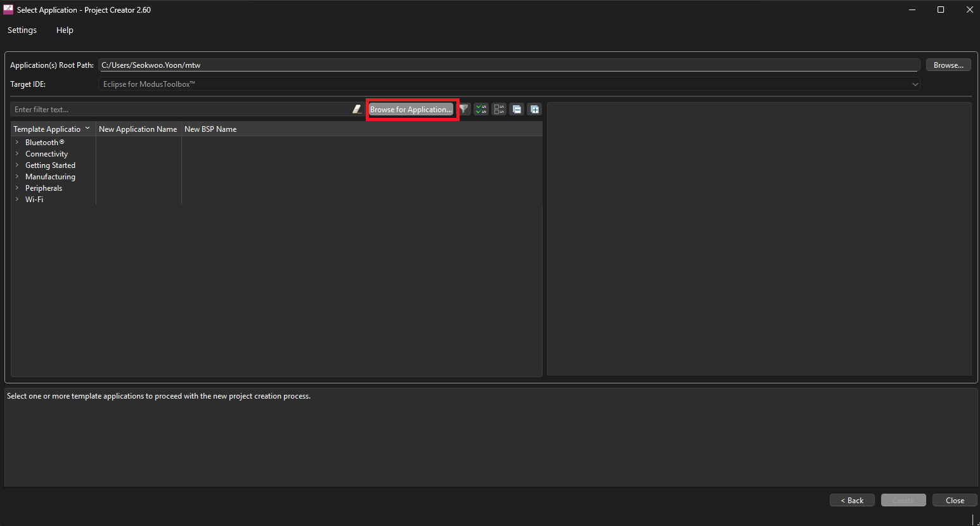This screenshot has width=980, height=526.
Task: Clear the filter text with eraser icon
Action: [357, 110]
